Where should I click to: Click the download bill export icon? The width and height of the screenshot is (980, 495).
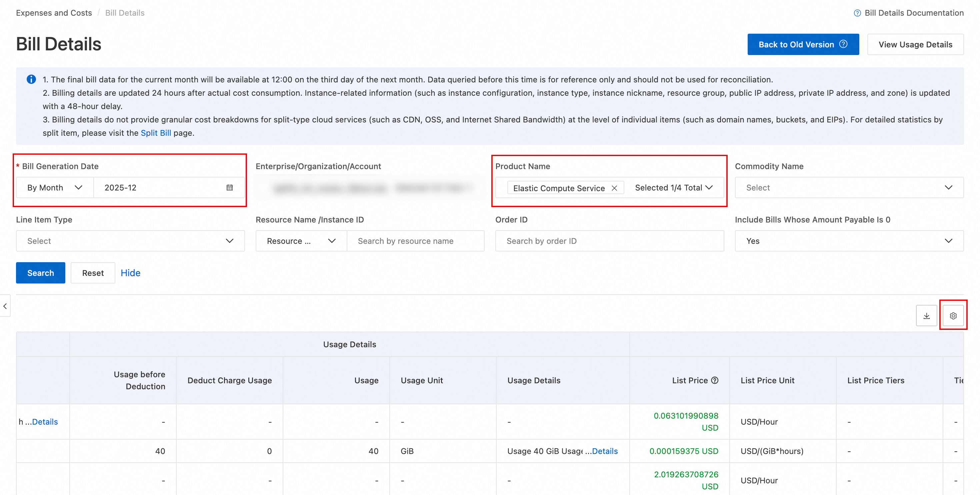[x=926, y=316]
